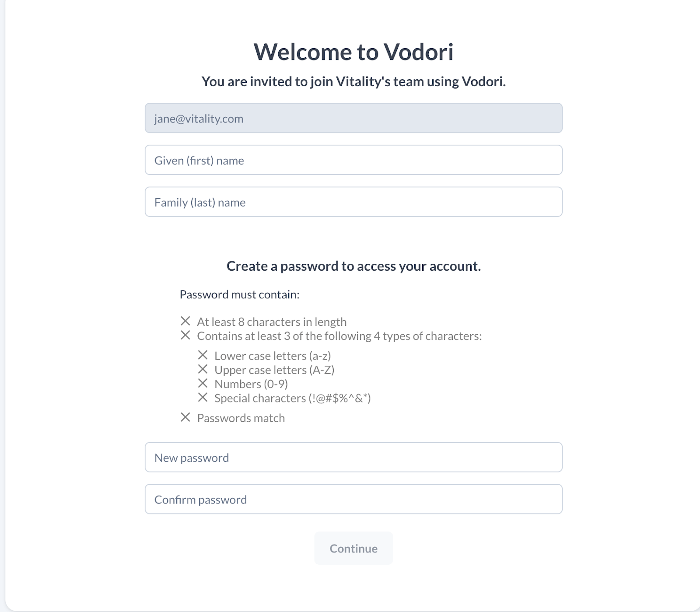Click 'Create a password to access your account' heading
This screenshot has height=612, width=700.
point(353,266)
